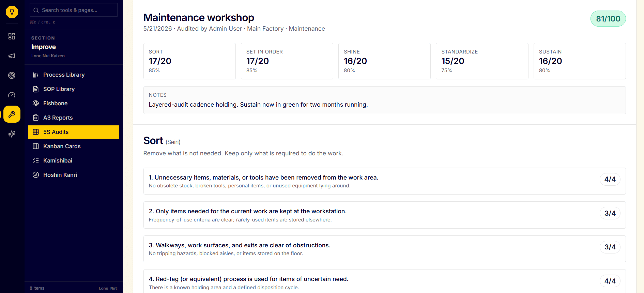Open the sparkles AI section icon
This screenshot has width=644, height=293.
[x=12, y=134]
